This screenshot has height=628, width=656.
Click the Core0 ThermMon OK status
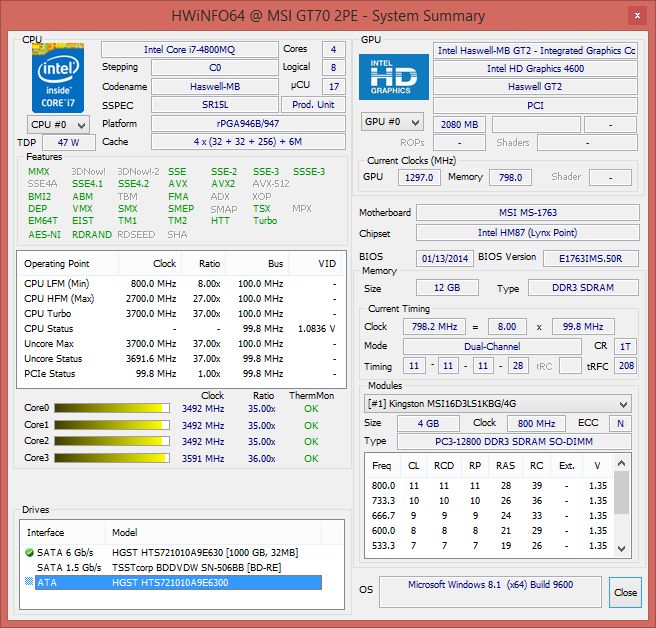tap(311, 408)
